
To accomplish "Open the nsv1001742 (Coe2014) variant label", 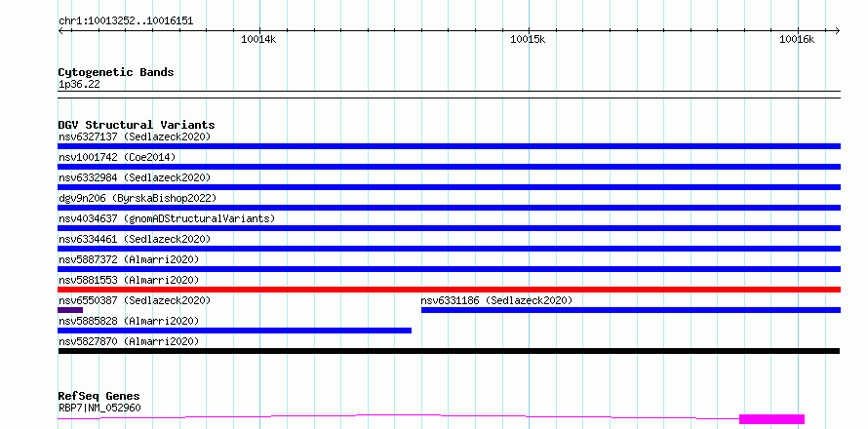I will point(117,157).
